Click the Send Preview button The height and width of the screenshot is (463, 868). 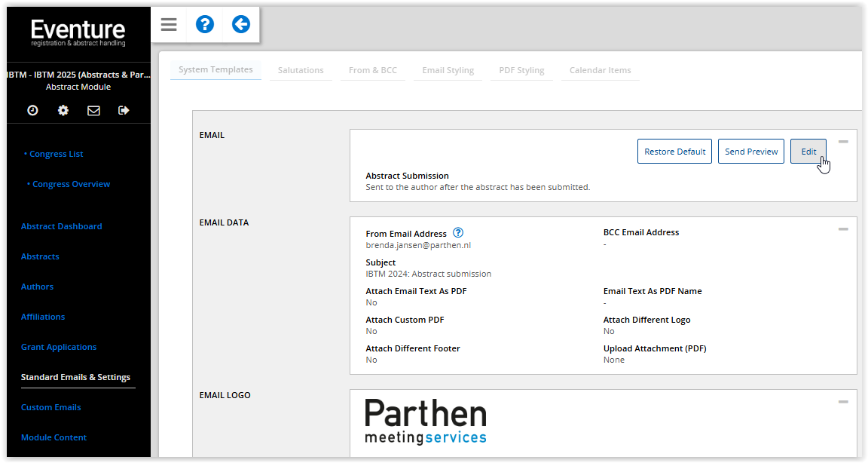click(x=751, y=152)
